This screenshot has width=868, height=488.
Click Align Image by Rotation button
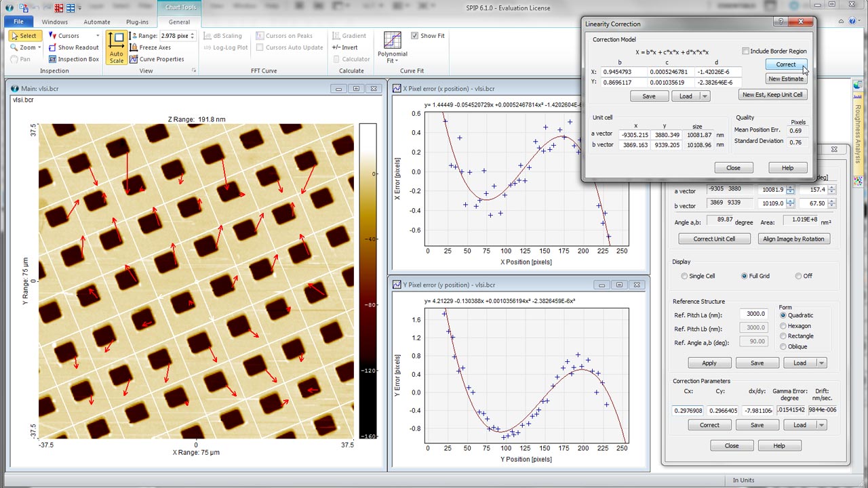point(793,239)
